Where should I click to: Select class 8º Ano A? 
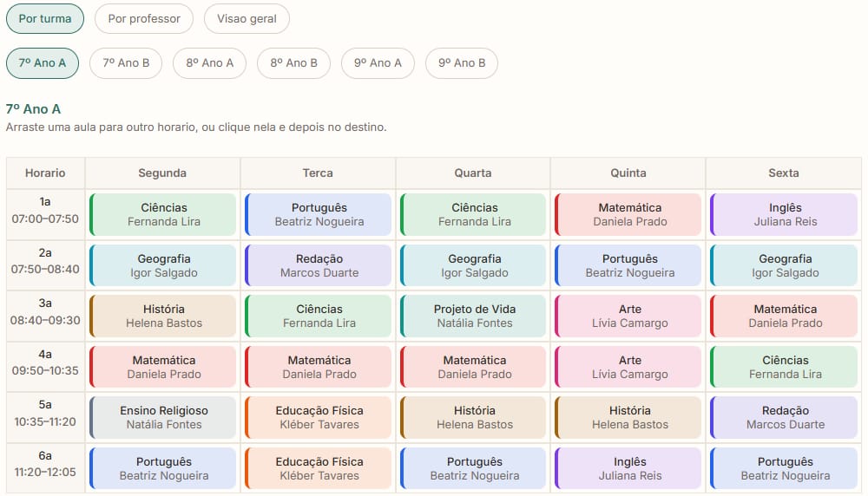pos(209,63)
